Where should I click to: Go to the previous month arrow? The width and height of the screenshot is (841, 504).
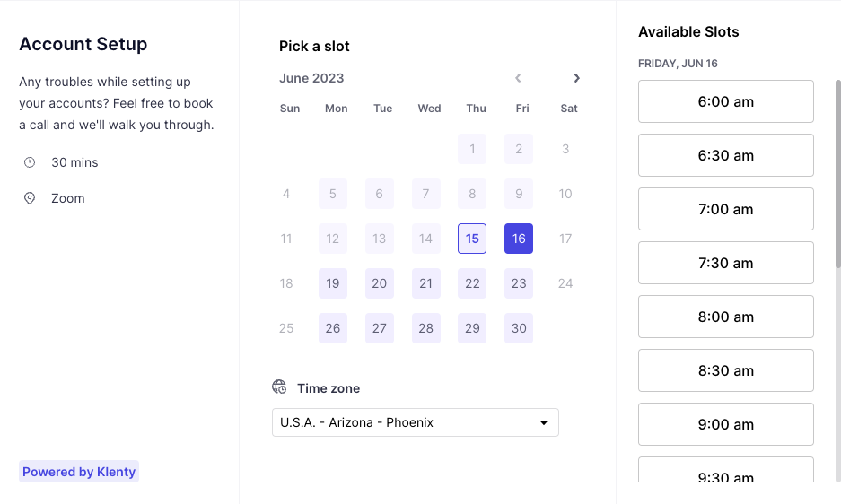tap(518, 78)
